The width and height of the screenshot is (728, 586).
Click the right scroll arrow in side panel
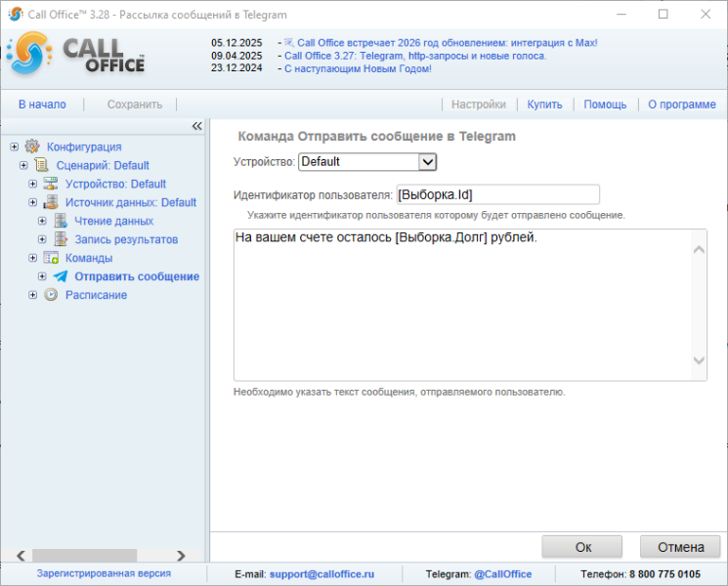[x=181, y=556]
